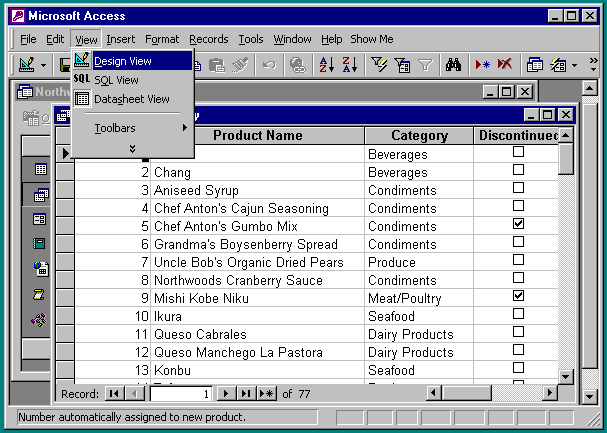Click the datasheet horizontal scrollbar thumb
This screenshot has height=433, width=607.
(x=466, y=394)
